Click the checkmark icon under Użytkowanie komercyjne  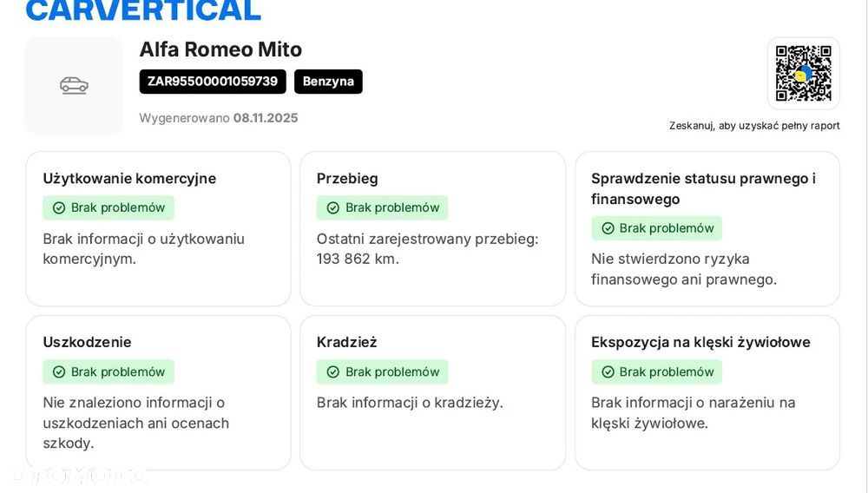pos(59,208)
